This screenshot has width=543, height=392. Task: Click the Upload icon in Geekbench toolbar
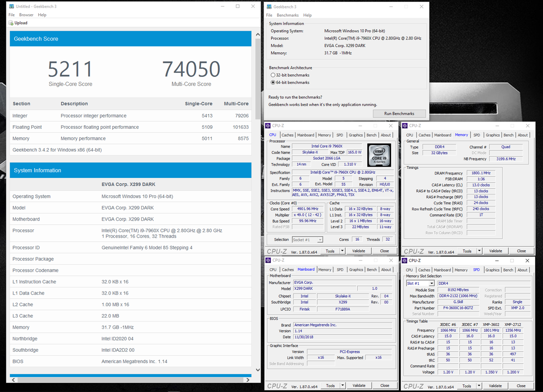coord(11,23)
